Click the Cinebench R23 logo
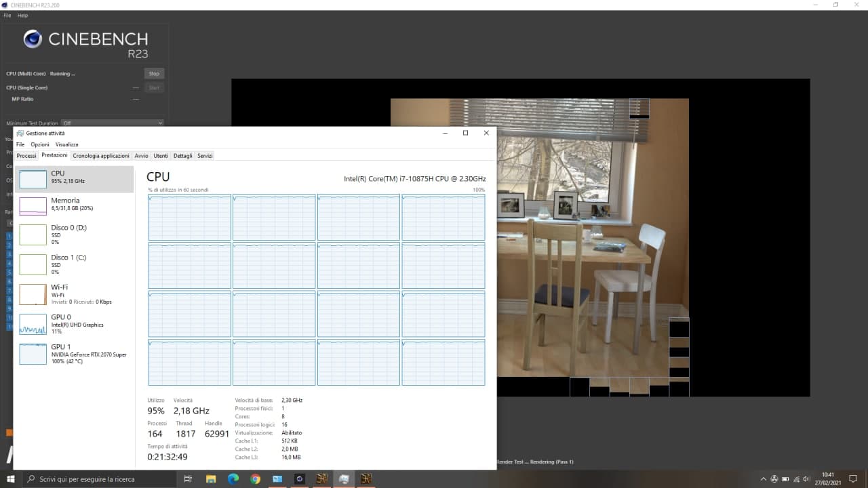Image resolution: width=868 pixels, height=488 pixels. (85, 43)
